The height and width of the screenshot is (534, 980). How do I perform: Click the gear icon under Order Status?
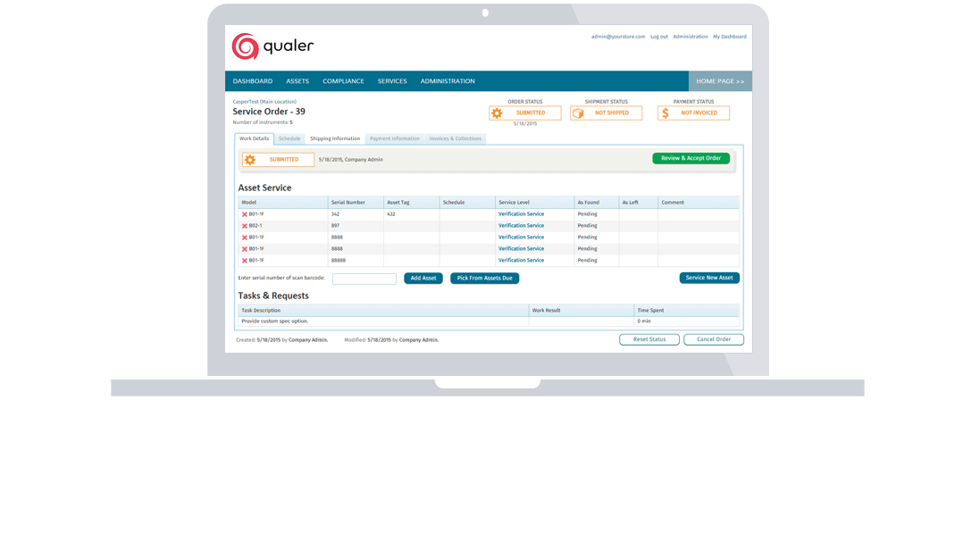[x=497, y=113]
